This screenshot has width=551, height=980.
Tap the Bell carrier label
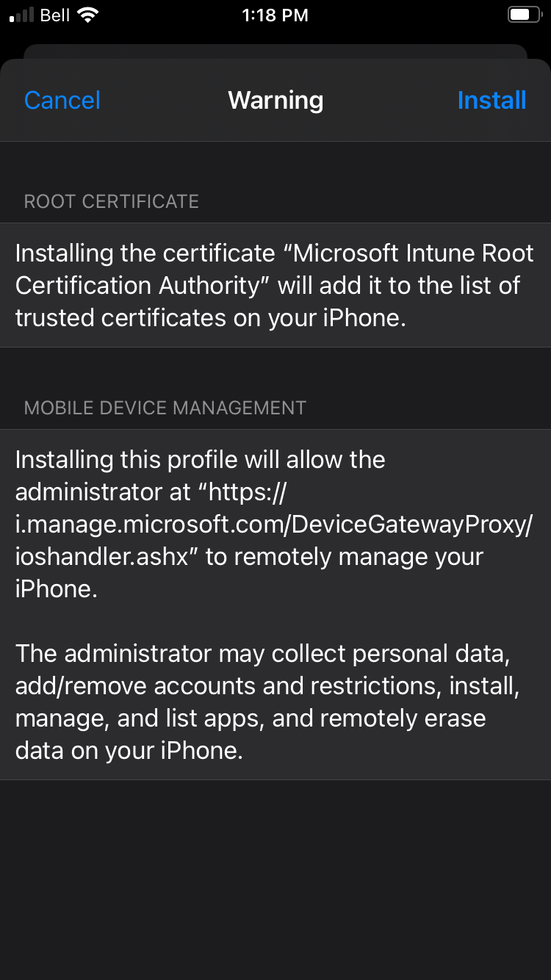(x=55, y=15)
